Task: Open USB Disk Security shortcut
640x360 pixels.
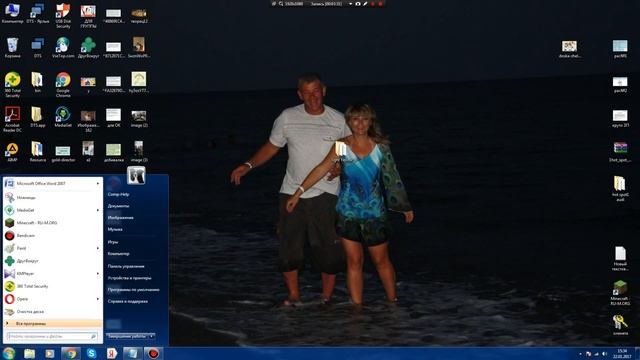Action: [63, 15]
